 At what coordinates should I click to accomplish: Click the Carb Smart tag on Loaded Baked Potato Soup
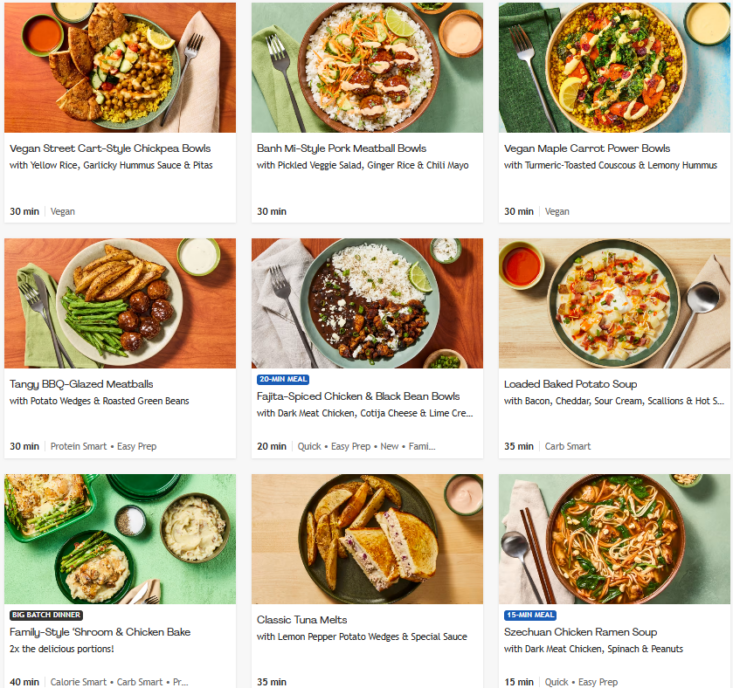point(568,447)
